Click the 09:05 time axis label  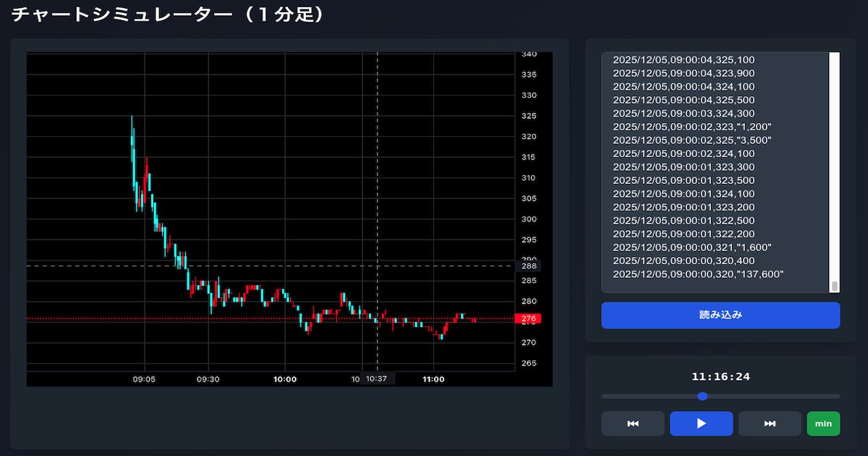(x=145, y=379)
